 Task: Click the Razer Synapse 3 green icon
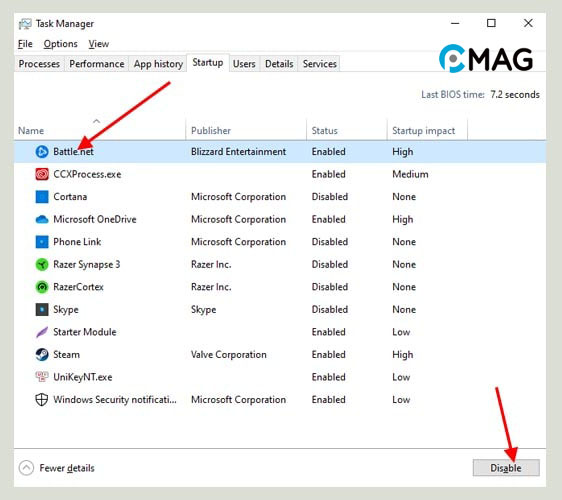42,265
